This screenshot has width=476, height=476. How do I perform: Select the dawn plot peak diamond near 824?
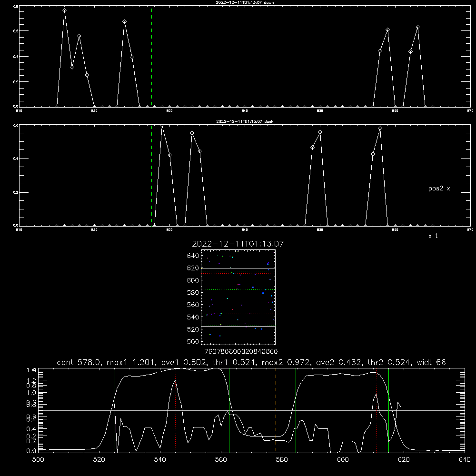[124, 22]
